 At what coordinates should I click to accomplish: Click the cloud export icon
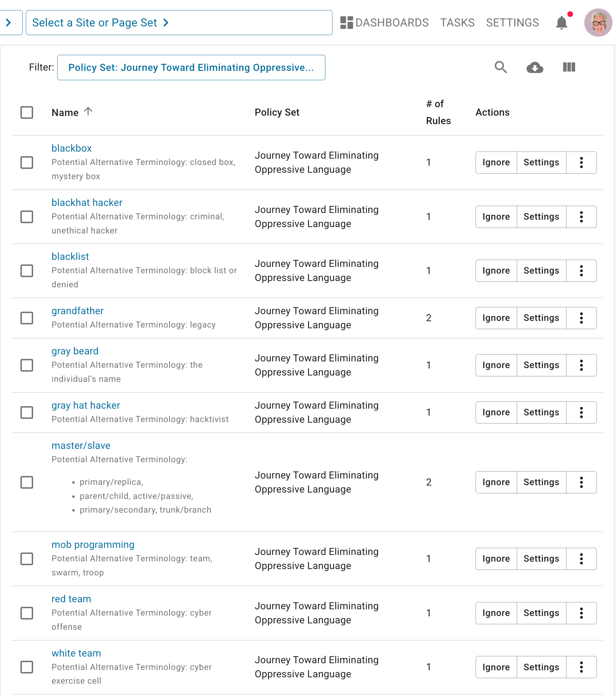pyautogui.click(x=535, y=67)
